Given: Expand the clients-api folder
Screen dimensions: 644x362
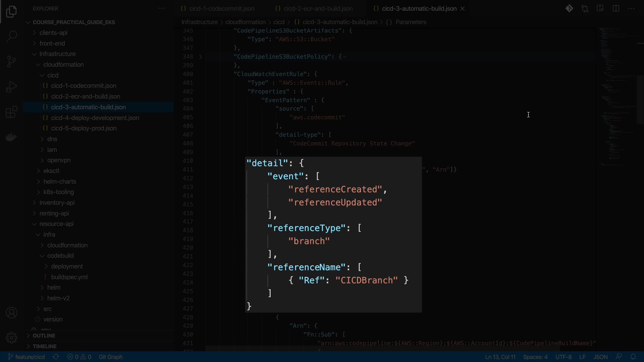Looking at the screenshot, I should [x=53, y=33].
